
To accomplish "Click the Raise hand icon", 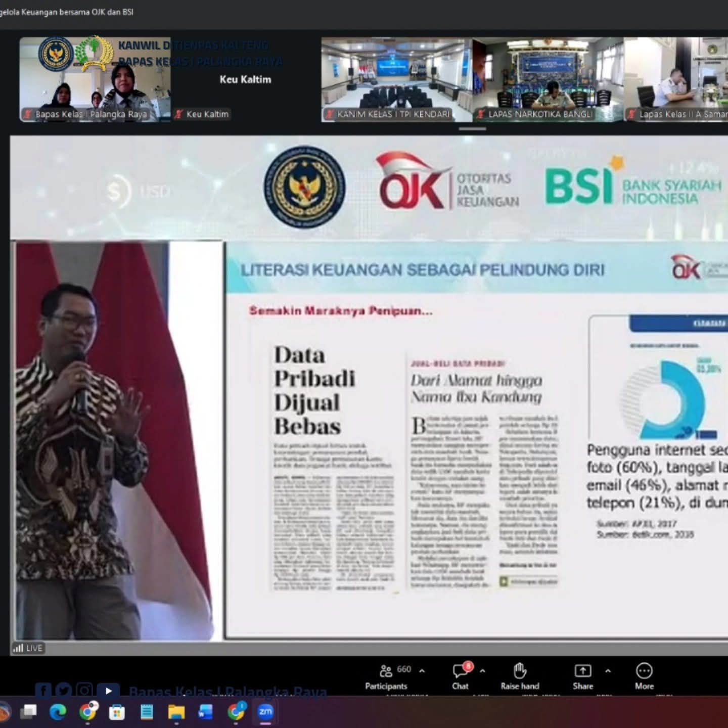I will [x=520, y=677].
